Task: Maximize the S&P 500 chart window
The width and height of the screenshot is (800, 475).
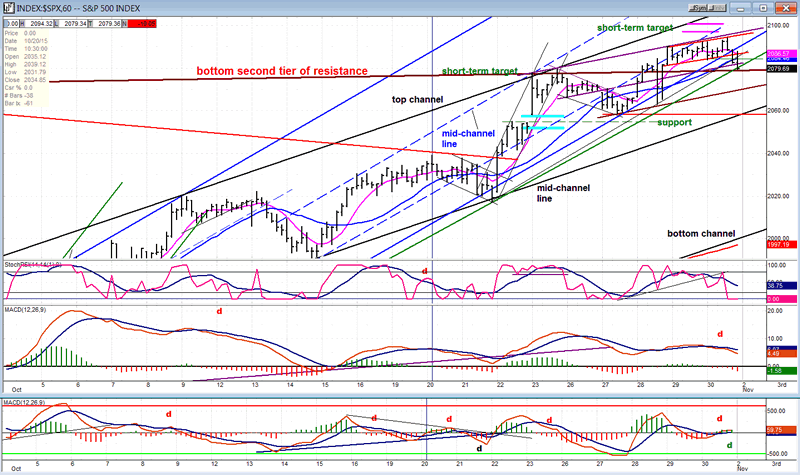Action: pyautogui.click(x=763, y=8)
